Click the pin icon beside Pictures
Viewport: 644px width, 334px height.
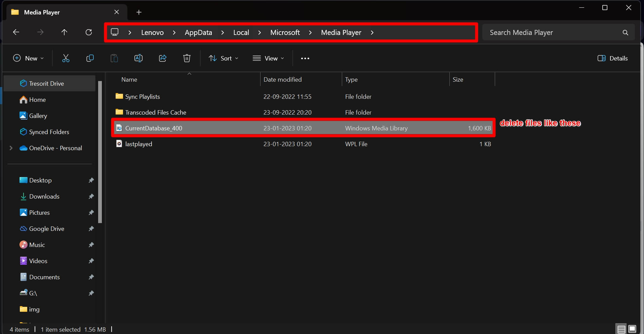(x=91, y=213)
